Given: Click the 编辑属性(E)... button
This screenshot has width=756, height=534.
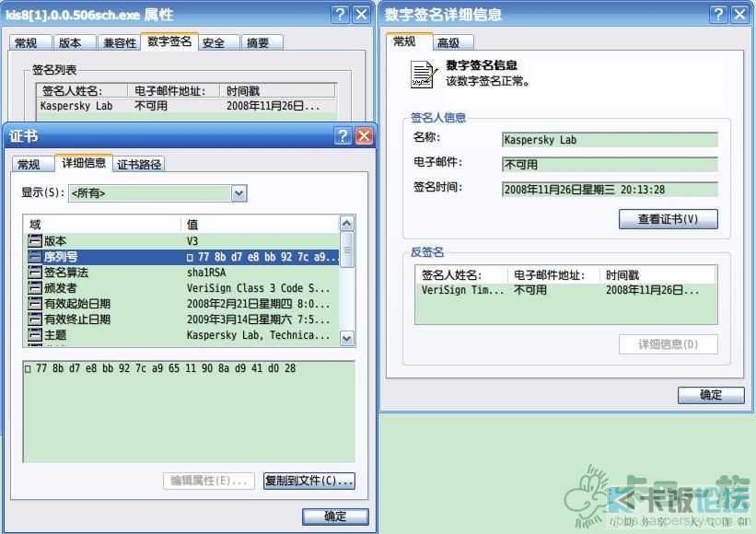Looking at the screenshot, I should tap(209, 481).
